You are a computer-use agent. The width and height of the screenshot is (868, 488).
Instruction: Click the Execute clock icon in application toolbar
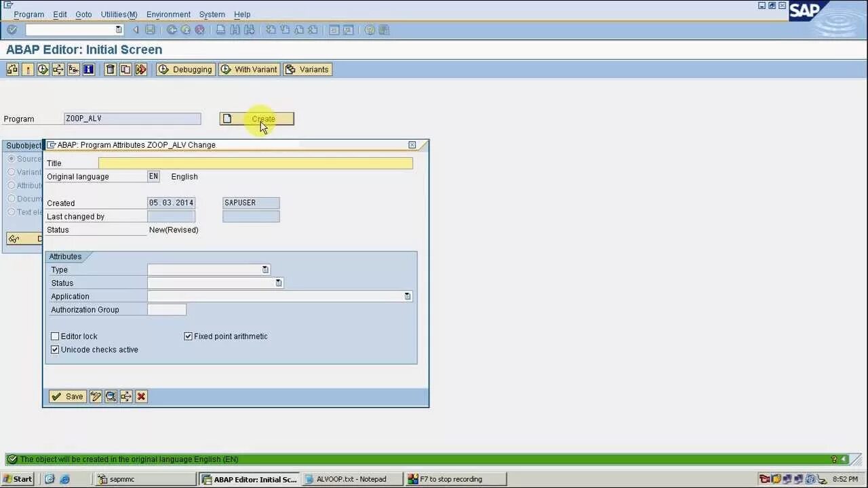coord(43,69)
